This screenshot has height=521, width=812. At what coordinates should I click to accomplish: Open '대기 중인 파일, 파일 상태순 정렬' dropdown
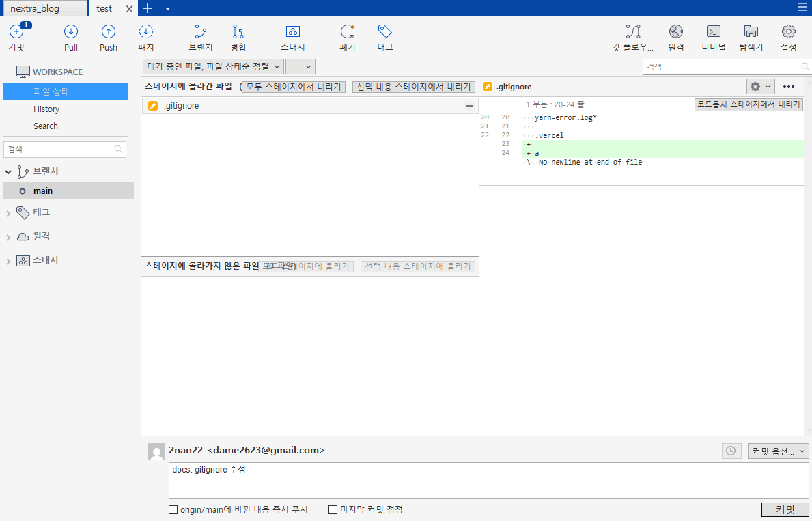point(213,66)
